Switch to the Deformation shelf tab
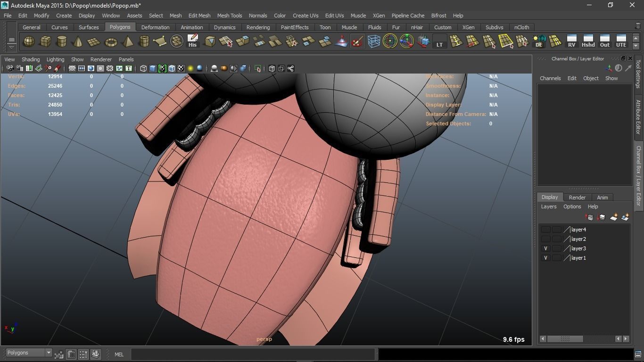Screen dimensions: 644x362 (155, 27)
